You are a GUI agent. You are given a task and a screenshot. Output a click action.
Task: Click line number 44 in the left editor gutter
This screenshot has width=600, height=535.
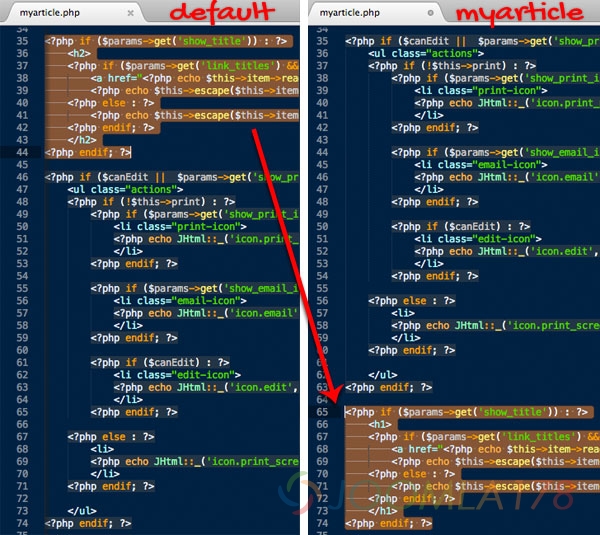pos(22,152)
